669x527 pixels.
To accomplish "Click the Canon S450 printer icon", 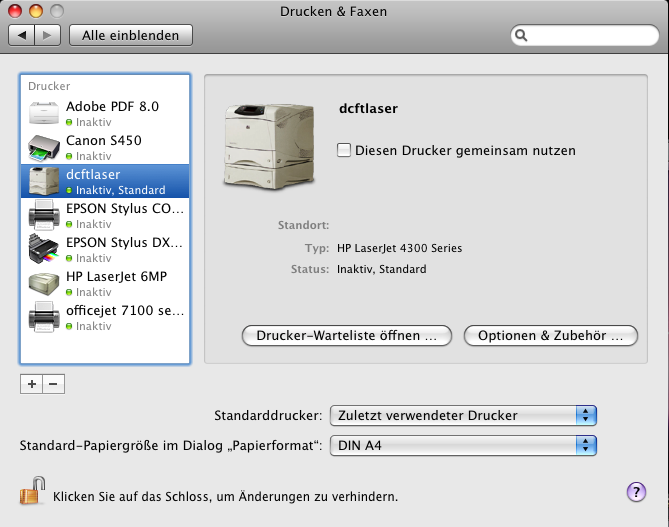I will point(44,148).
